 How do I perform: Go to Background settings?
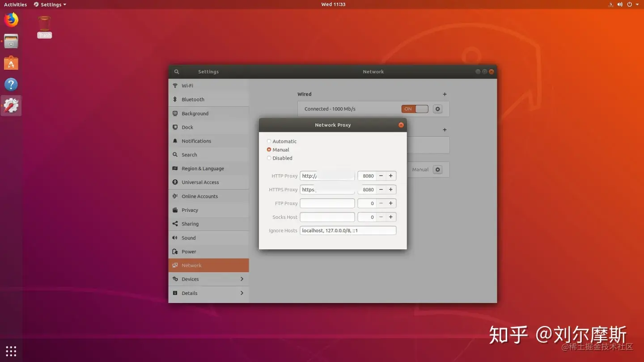[x=208, y=114]
